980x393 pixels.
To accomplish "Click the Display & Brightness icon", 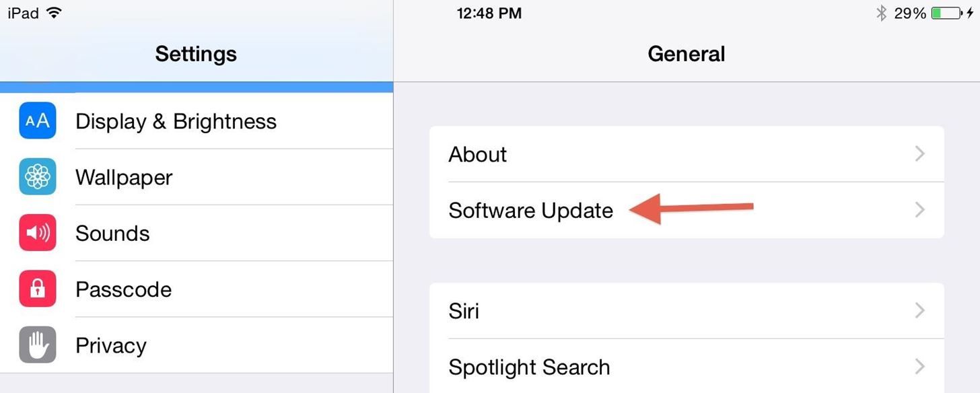I will tap(37, 120).
